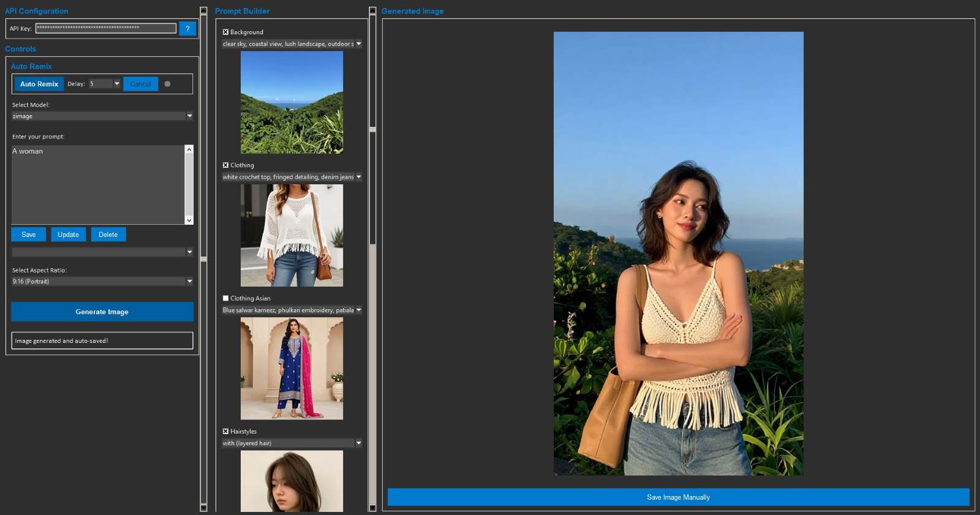Image resolution: width=980 pixels, height=515 pixels.
Task: Click the Auto Remix status indicator dot
Action: point(167,84)
